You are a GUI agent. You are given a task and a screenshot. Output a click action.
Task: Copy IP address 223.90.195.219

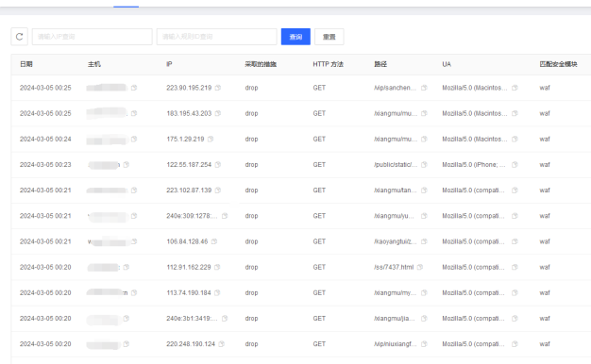[218, 88]
